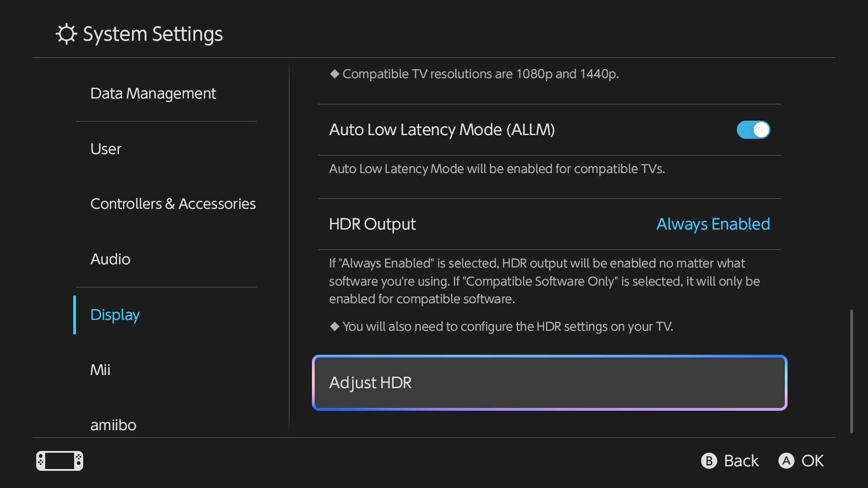Click the Switch console controller icon
Image resolution: width=868 pixels, height=488 pixels.
point(60,461)
